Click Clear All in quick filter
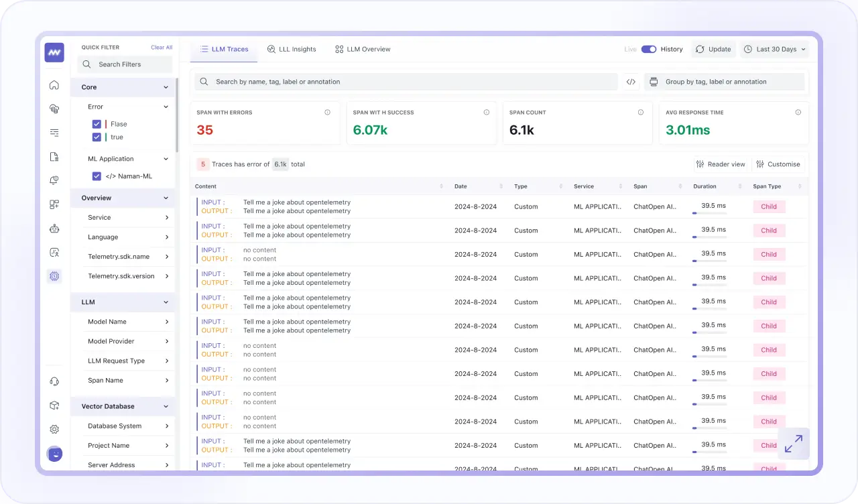This screenshot has height=504, width=858. 162,48
